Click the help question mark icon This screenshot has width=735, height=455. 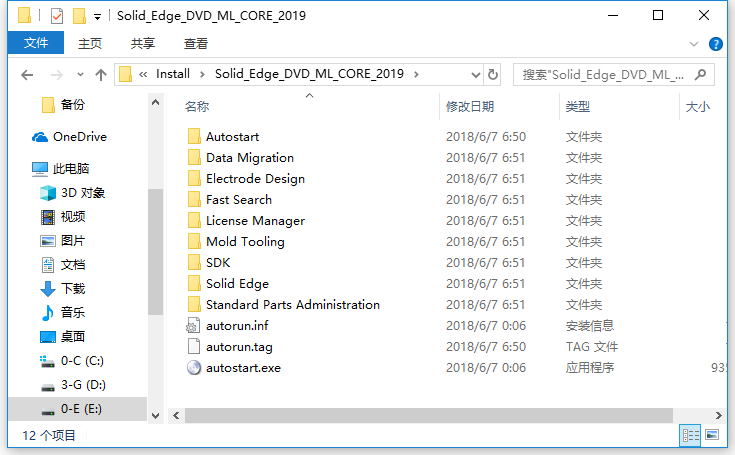coord(716,44)
